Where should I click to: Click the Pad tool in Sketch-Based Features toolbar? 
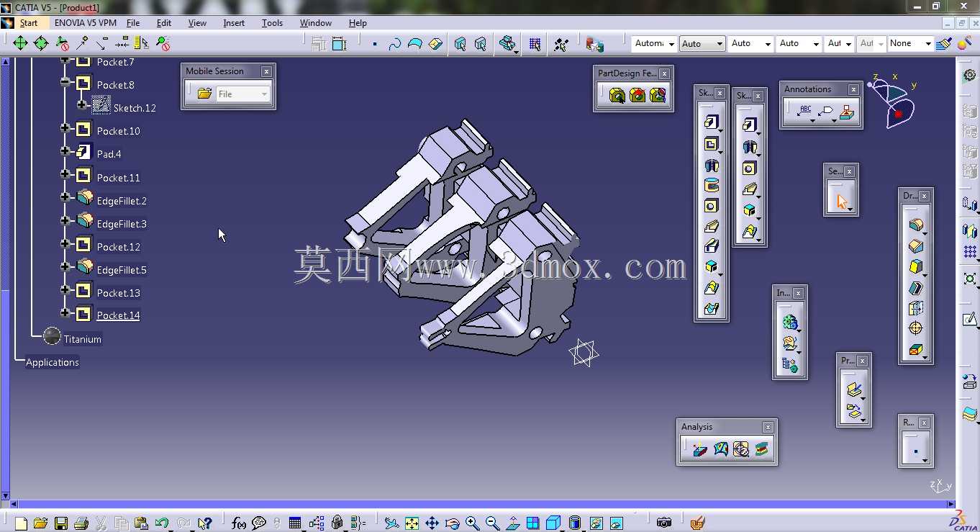[711, 123]
